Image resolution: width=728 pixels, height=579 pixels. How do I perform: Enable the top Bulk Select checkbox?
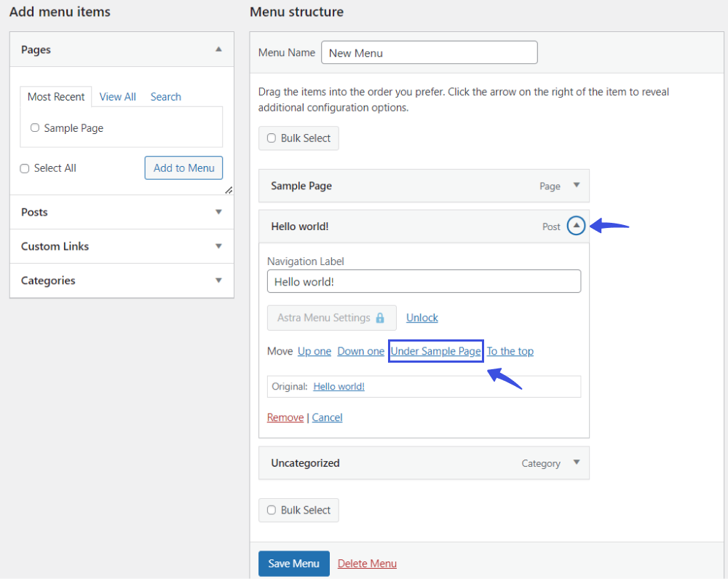tap(272, 138)
